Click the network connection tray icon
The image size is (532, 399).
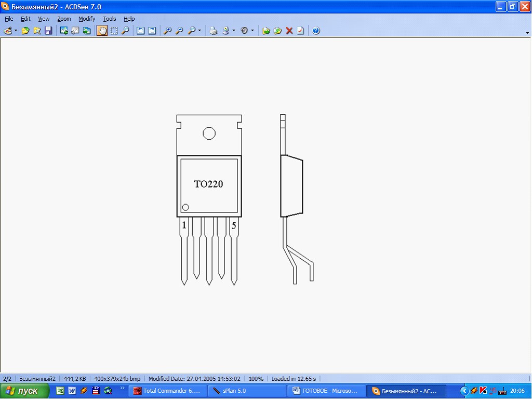click(502, 391)
